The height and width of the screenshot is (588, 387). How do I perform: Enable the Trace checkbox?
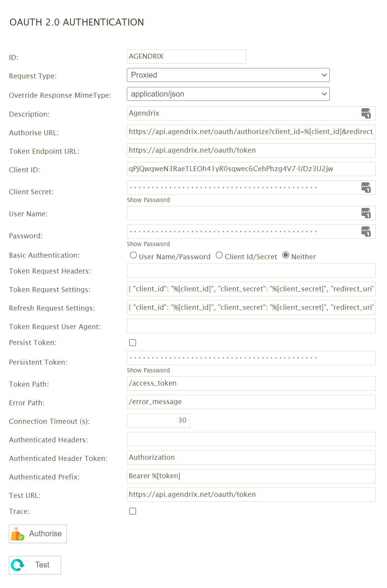pos(133,511)
